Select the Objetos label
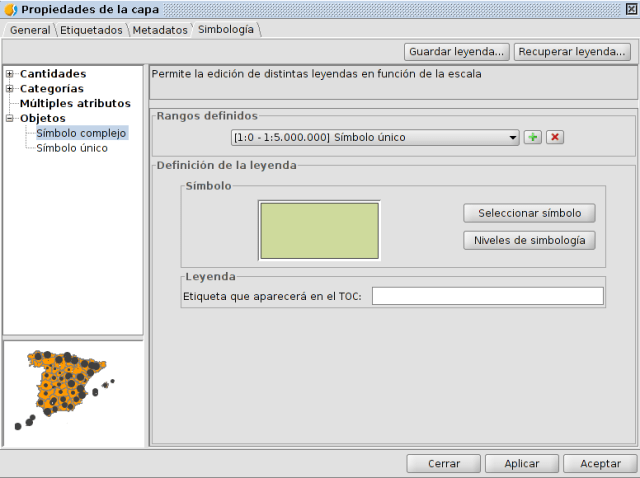Image resolution: width=640 pixels, height=478 pixels. pos(43,118)
